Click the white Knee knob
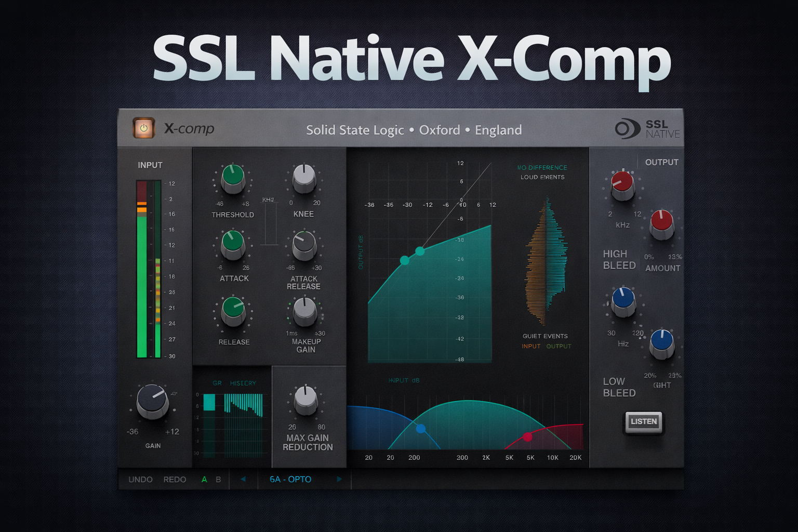 [304, 178]
